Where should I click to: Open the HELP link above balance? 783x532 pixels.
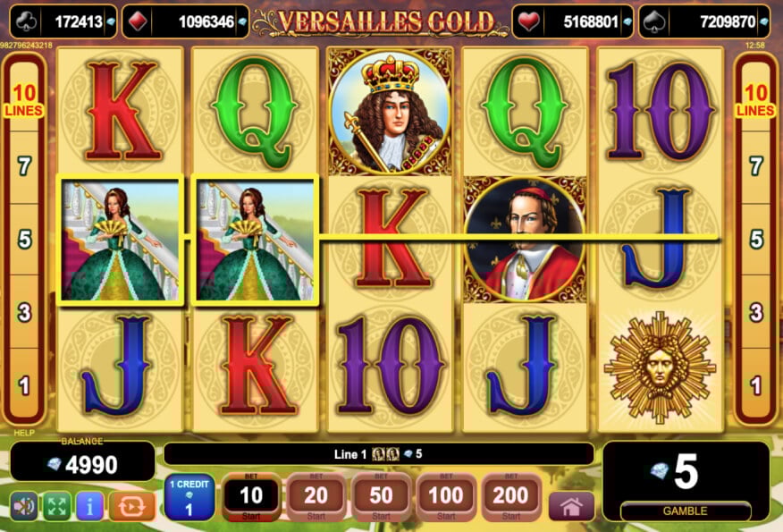click(x=24, y=433)
